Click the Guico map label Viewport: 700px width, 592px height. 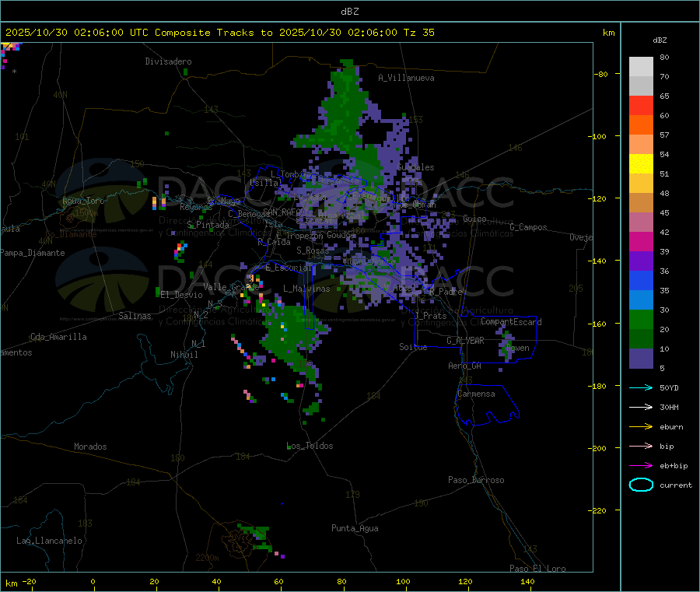click(474, 219)
